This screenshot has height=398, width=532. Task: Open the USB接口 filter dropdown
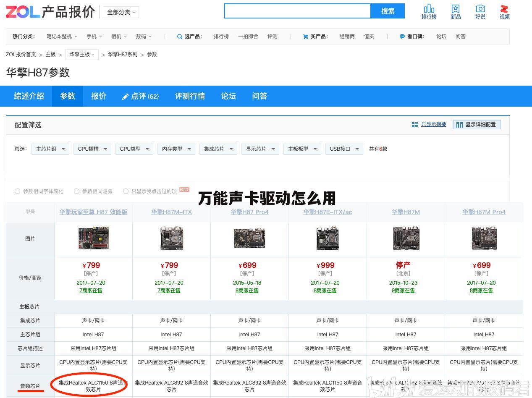(344, 149)
